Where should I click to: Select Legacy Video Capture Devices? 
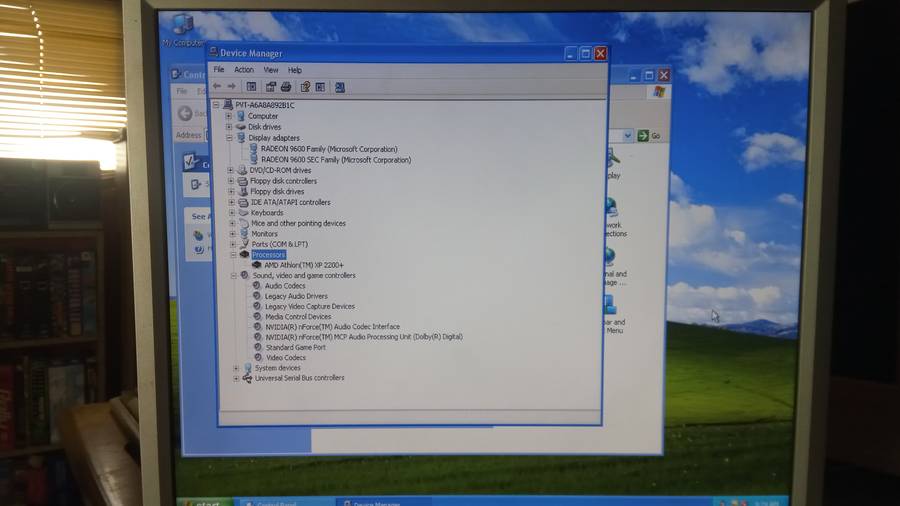coord(310,306)
